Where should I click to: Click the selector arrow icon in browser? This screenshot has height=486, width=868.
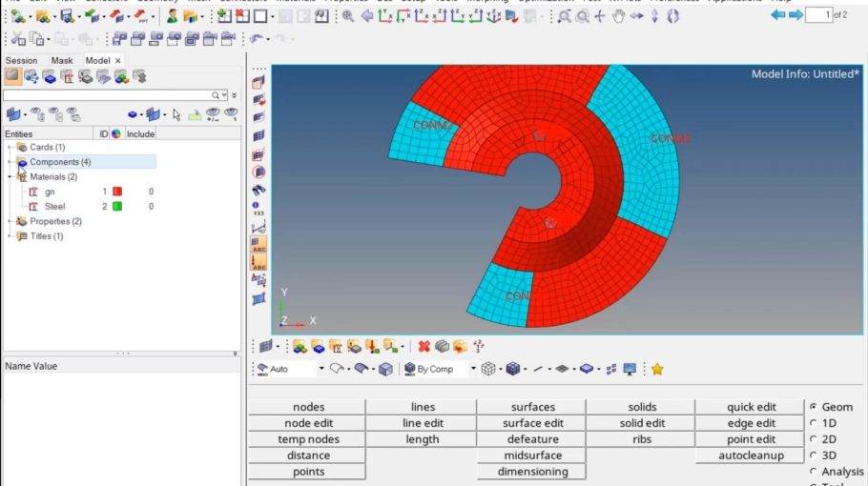tap(176, 114)
